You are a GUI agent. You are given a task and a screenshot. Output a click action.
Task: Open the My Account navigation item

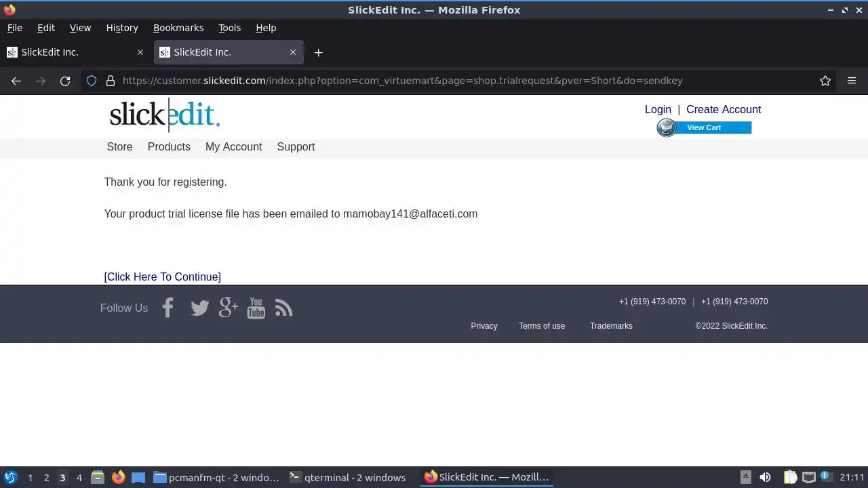[x=233, y=146]
